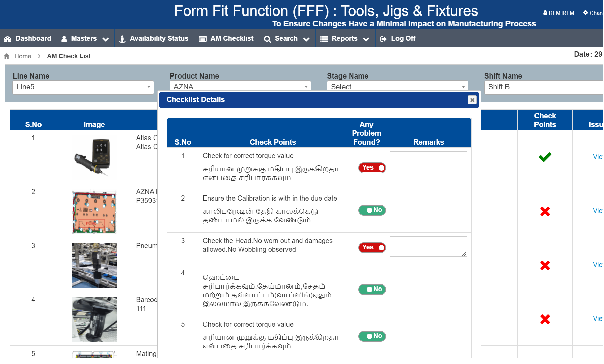Screen dimensions: 604x364
Task: Click the Any Problem Found? column header
Action: [366, 133]
